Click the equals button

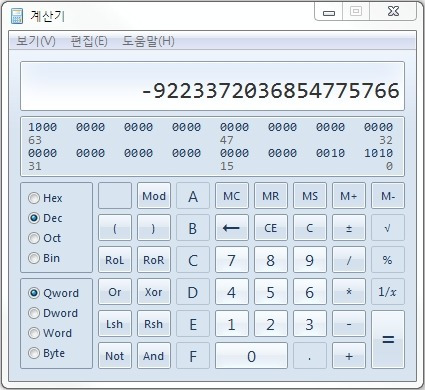coord(388,339)
